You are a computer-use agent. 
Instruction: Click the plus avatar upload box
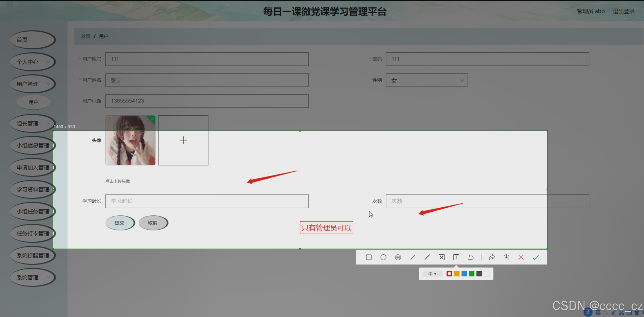tap(183, 140)
